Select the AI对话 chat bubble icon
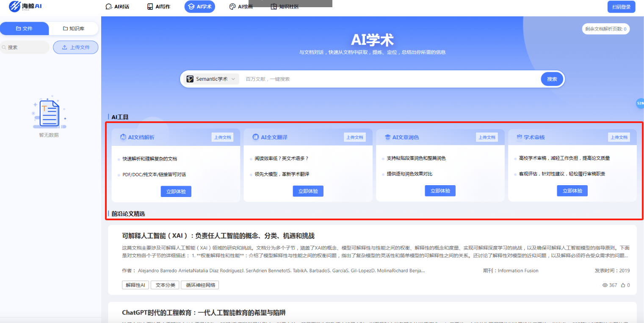 (x=108, y=6)
